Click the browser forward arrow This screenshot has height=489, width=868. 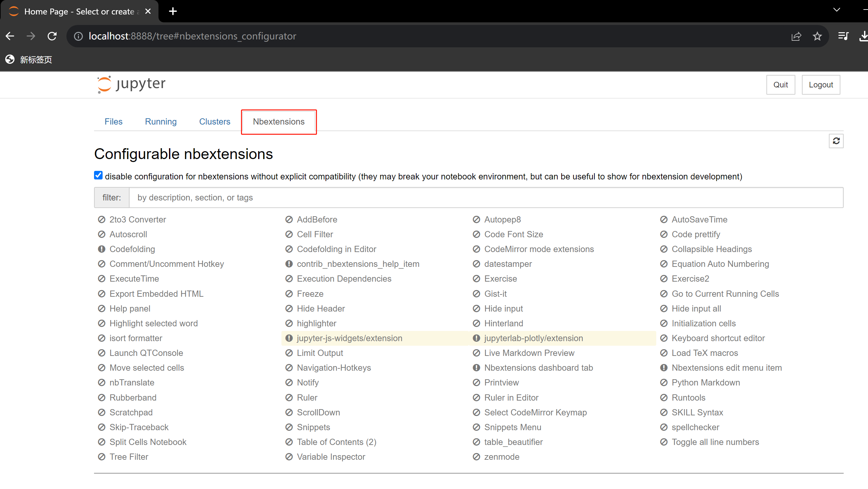(31, 36)
